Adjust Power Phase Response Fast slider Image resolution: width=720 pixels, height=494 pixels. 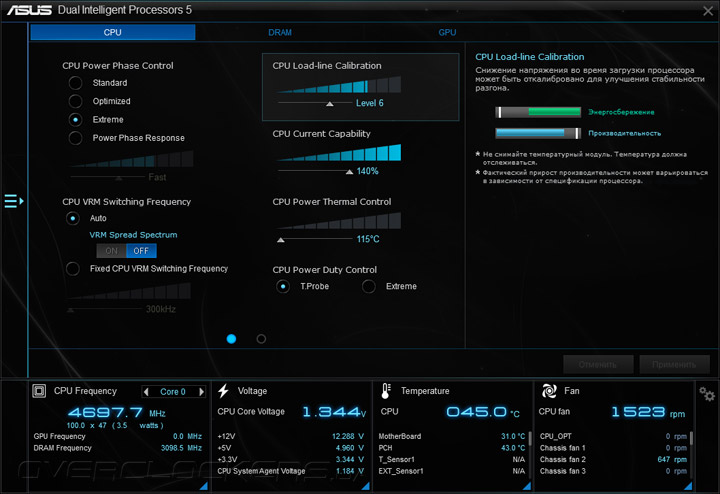pyautogui.click(x=119, y=178)
